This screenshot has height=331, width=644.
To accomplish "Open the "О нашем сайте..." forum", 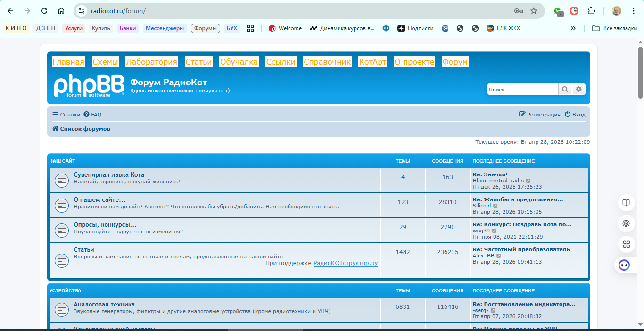I will 99,200.
